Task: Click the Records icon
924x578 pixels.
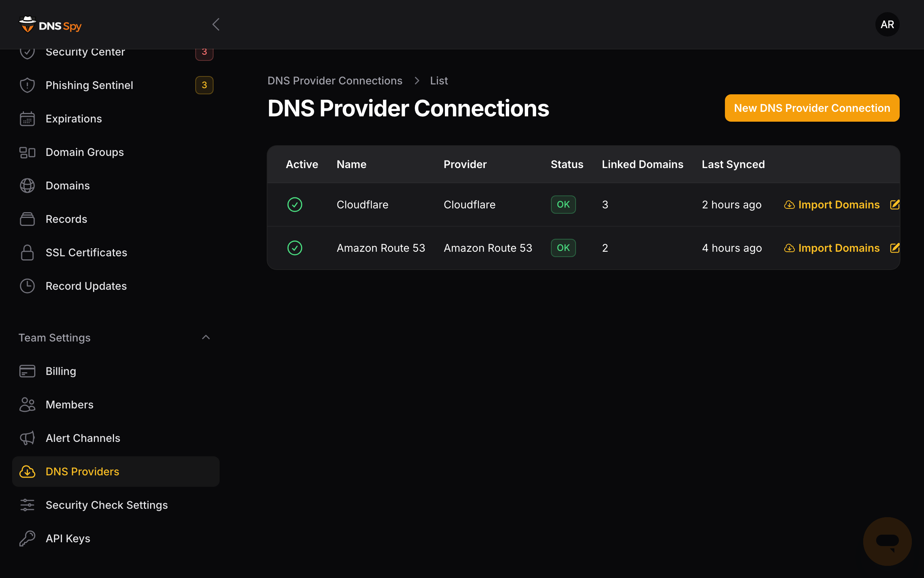Action: [27, 219]
